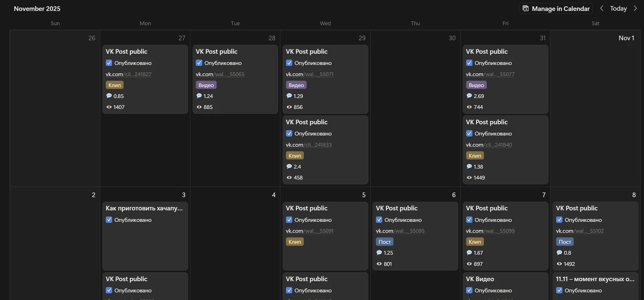
Task: Click the comment bubble icon showing 2.69
Action: (469, 96)
